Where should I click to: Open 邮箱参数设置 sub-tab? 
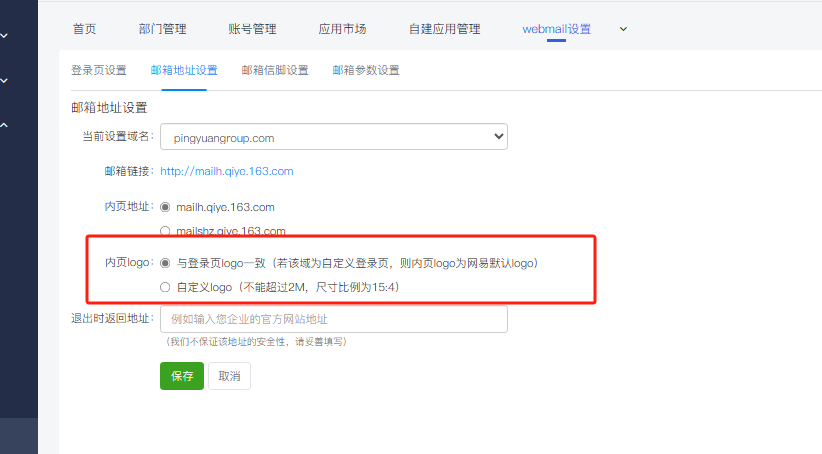click(366, 70)
